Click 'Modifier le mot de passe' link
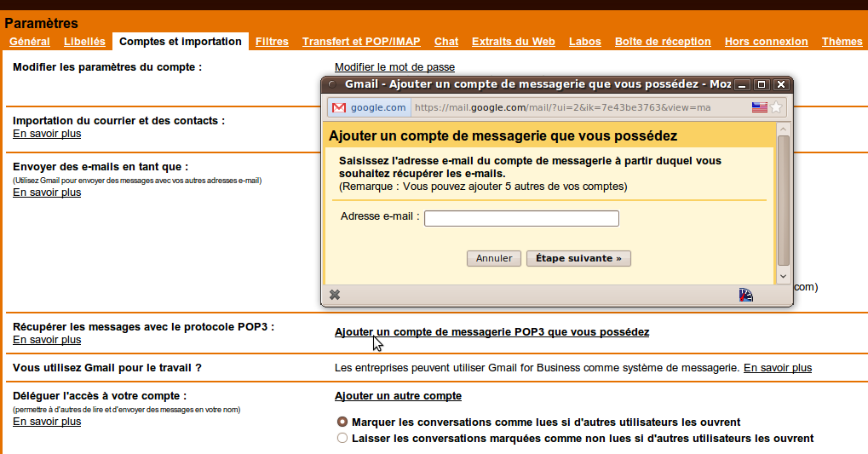This screenshot has width=868, height=454. [x=394, y=67]
